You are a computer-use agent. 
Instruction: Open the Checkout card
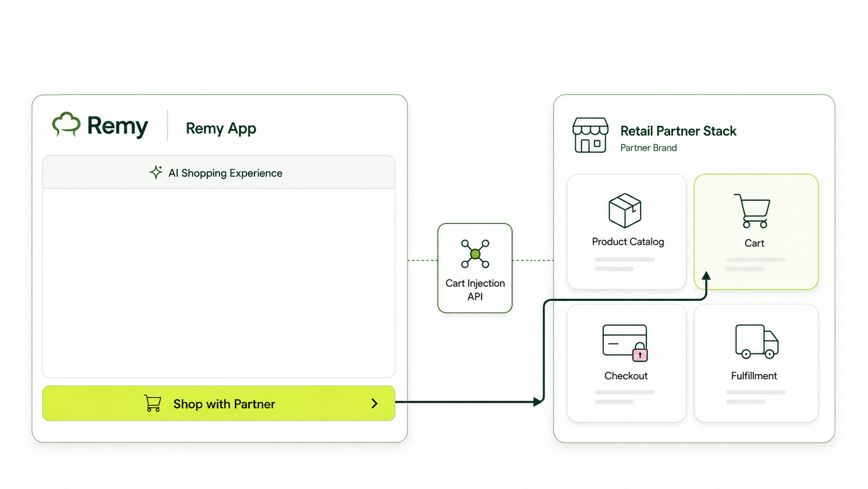[627, 363]
